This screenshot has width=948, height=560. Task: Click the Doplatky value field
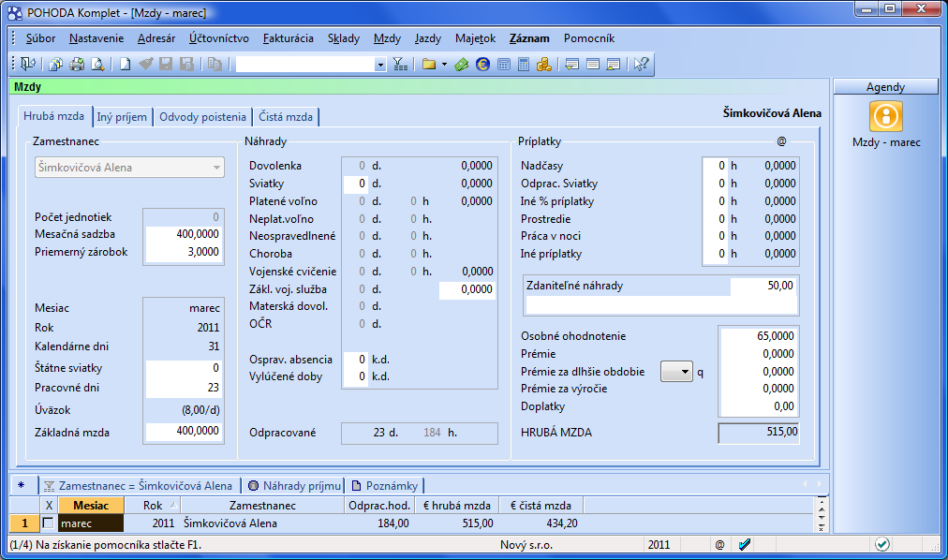point(759,406)
